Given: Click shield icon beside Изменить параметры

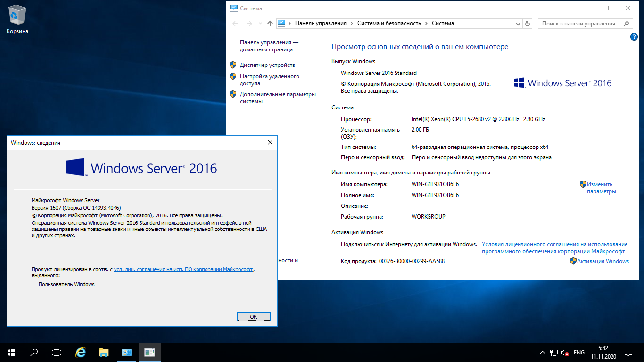Looking at the screenshot, I should (583, 184).
